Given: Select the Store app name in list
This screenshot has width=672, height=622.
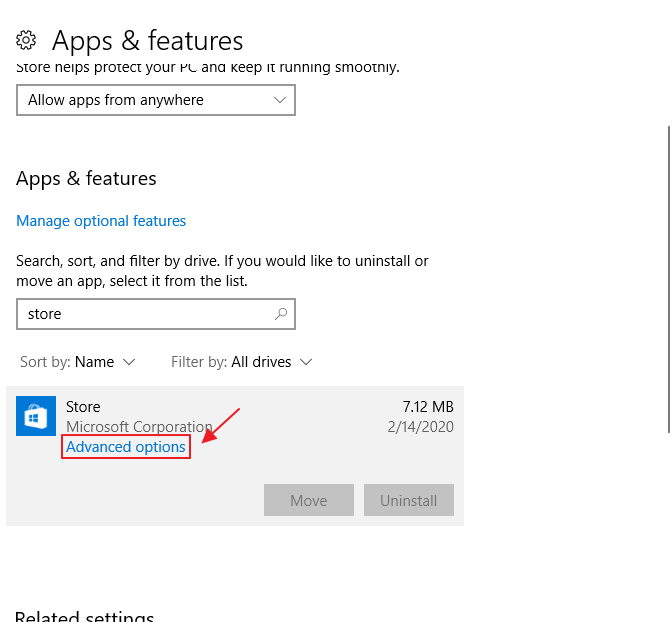Looking at the screenshot, I should pyautogui.click(x=83, y=407).
